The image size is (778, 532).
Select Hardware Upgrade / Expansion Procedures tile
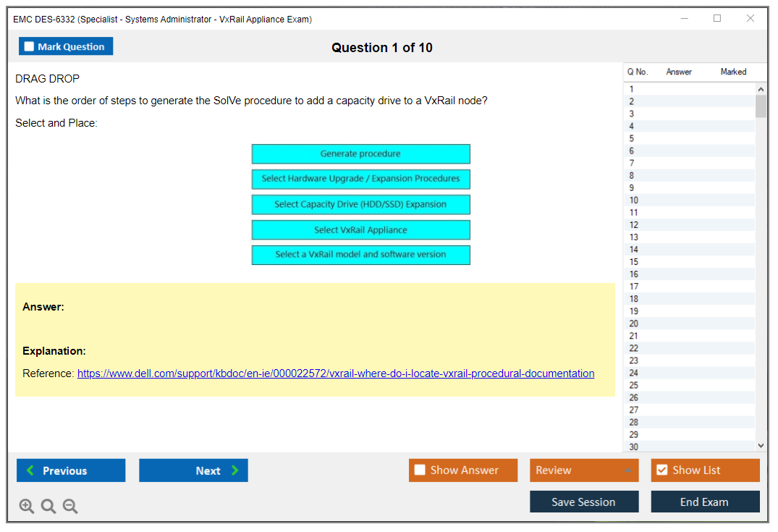pyautogui.click(x=360, y=179)
